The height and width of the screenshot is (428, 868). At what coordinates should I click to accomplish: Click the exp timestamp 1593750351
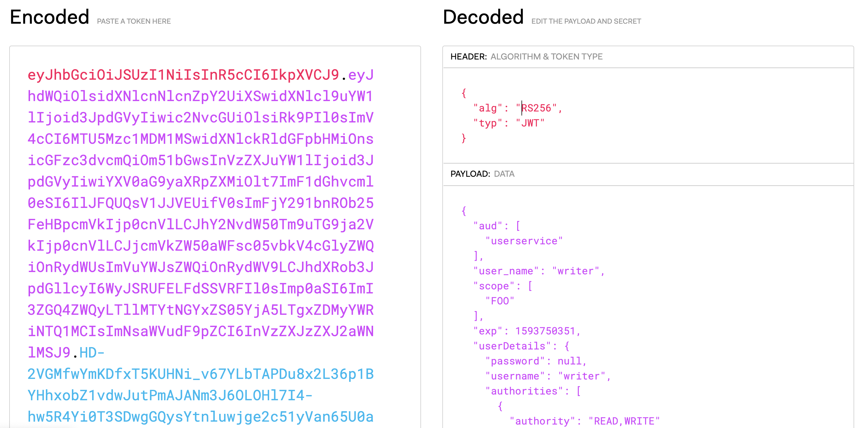click(x=545, y=331)
